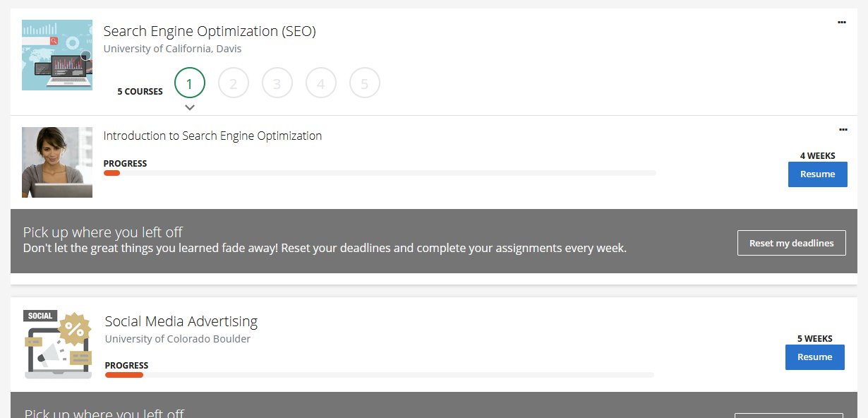
Task: Open Introduction to Search Engine Optimization title
Action: (212, 136)
